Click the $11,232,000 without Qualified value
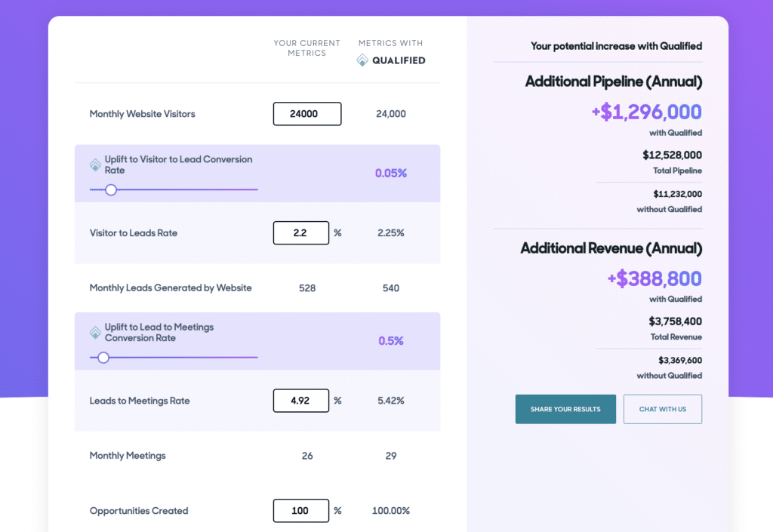 (x=677, y=194)
